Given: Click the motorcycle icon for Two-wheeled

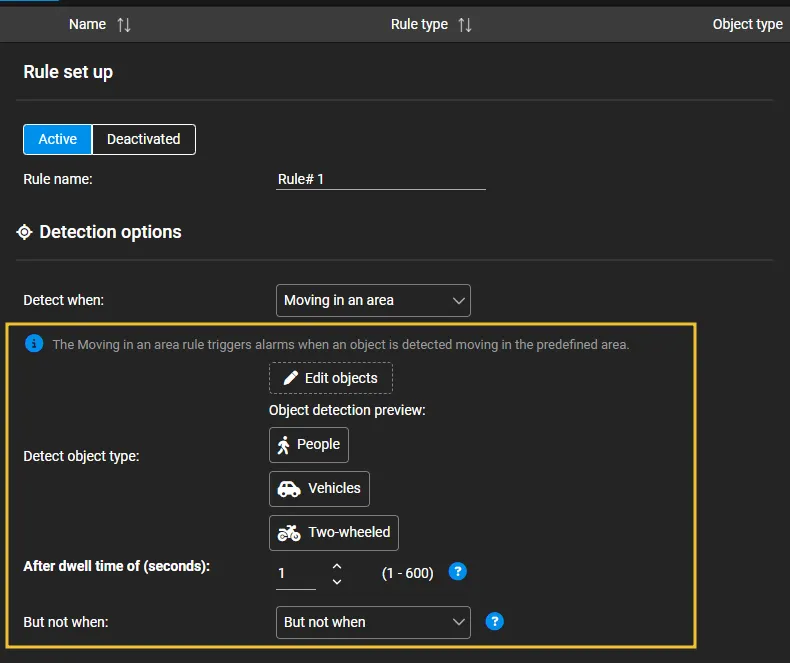Looking at the screenshot, I should coord(289,533).
